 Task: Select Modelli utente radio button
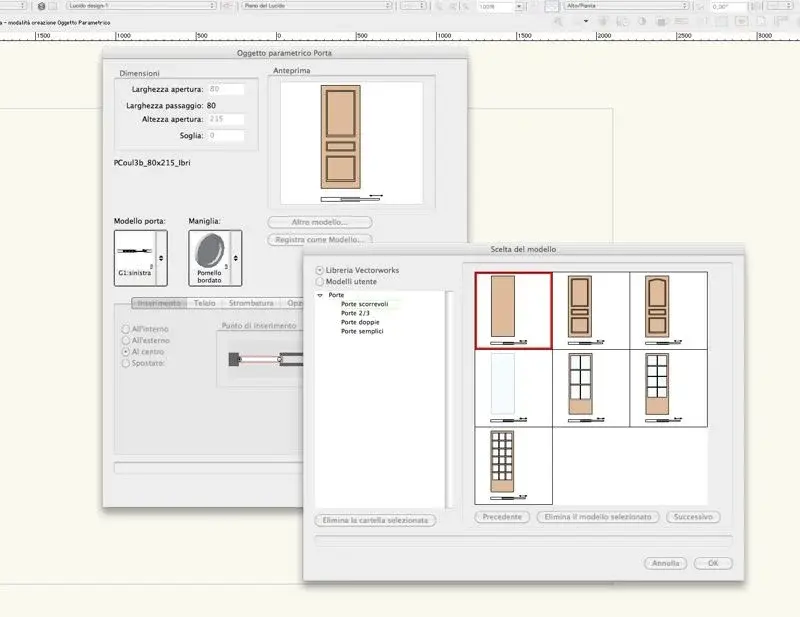coord(320,281)
